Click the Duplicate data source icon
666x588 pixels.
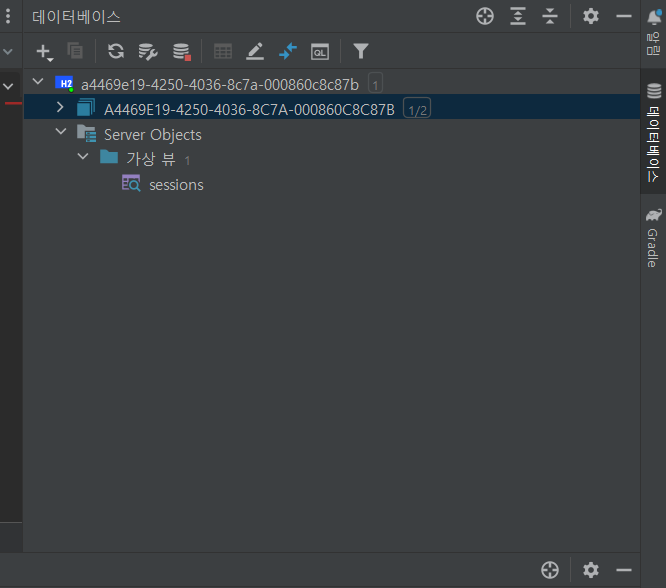pyautogui.click(x=75, y=51)
